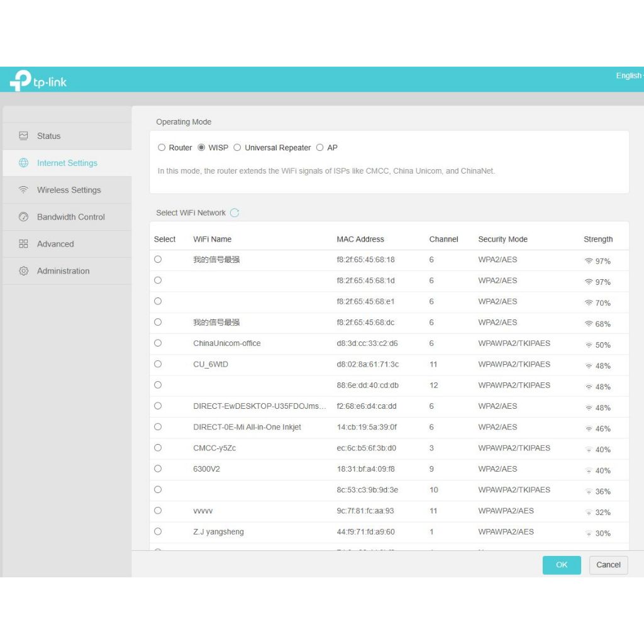Refresh the WiFi network list
This screenshot has width=644, height=644.
pos(235,213)
